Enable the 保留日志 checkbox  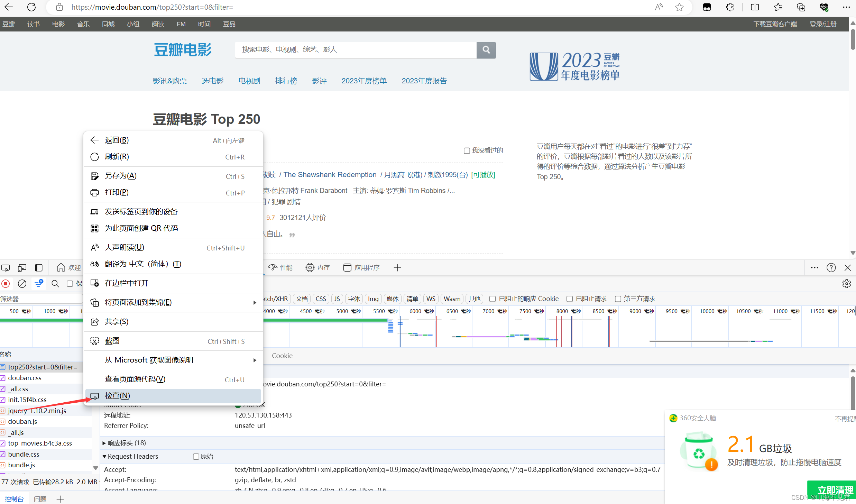tap(70, 284)
